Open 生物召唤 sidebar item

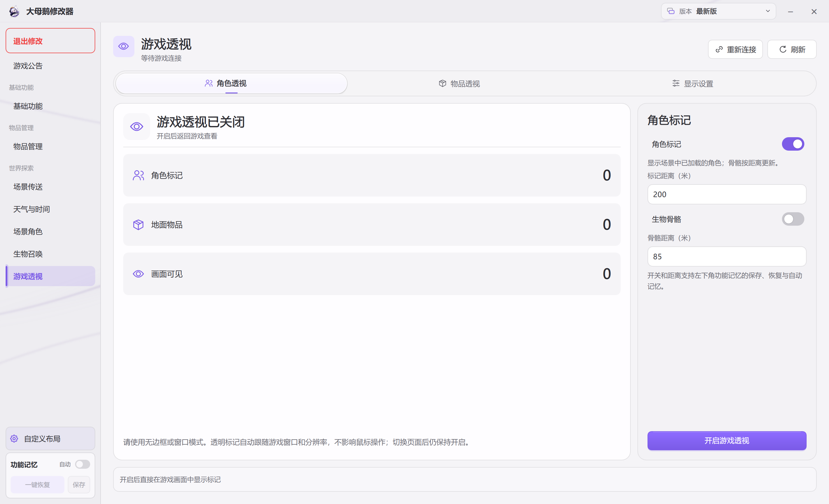(50, 254)
